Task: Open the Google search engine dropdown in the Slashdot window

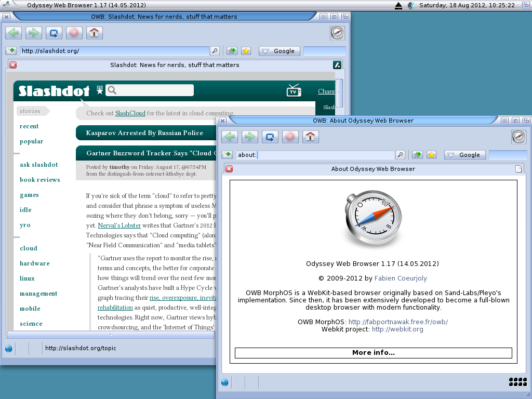Action: (x=280, y=51)
